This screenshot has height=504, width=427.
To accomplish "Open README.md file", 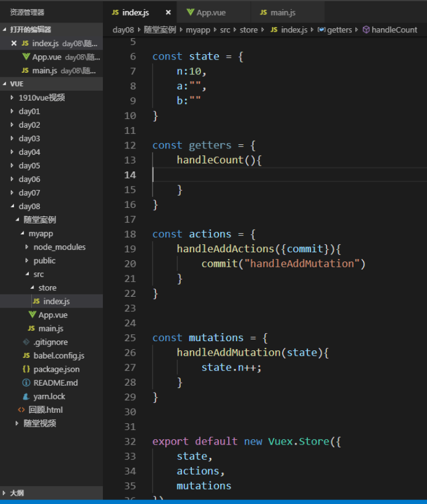I will 51,383.
